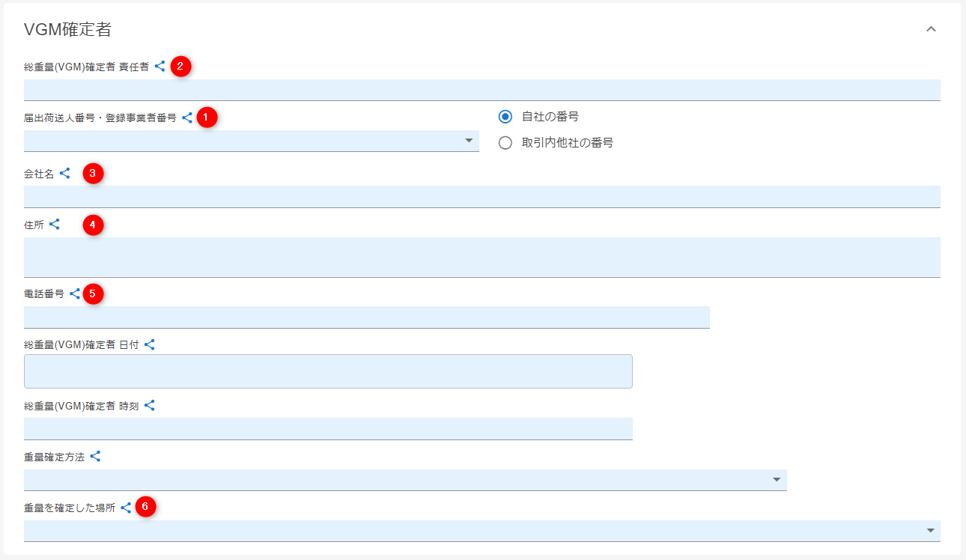Focus the 会社名 input field

pyautogui.click(x=482, y=196)
